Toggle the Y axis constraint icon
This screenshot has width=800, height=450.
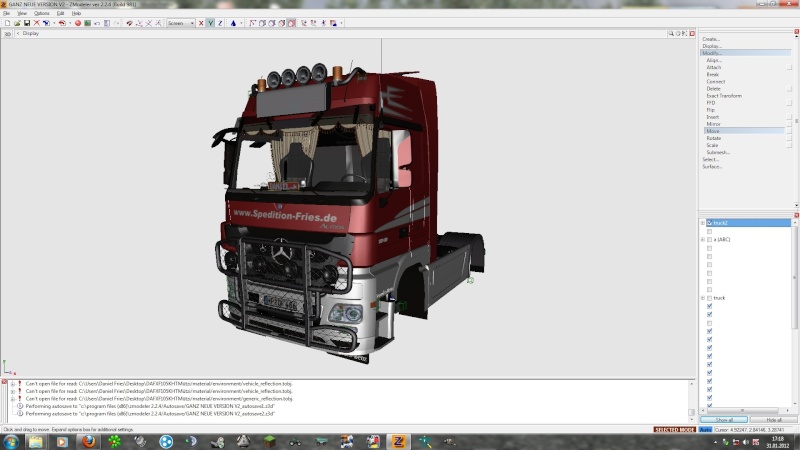pos(210,23)
